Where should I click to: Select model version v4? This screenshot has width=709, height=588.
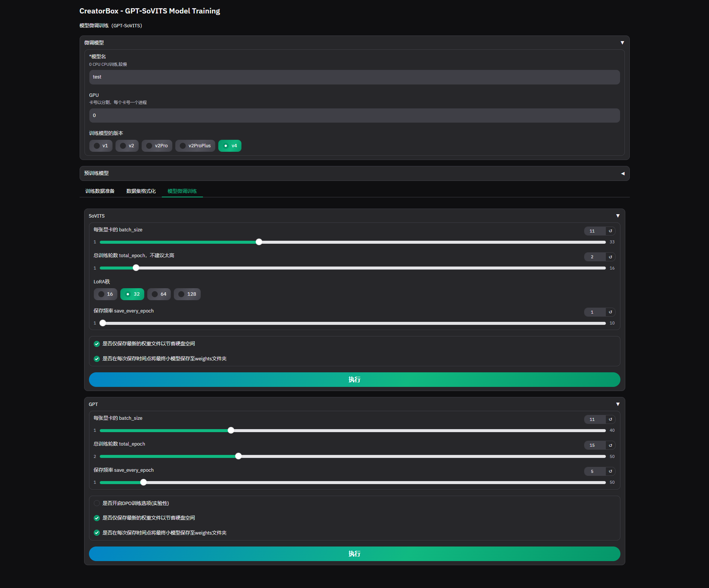click(x=230, y=146)
